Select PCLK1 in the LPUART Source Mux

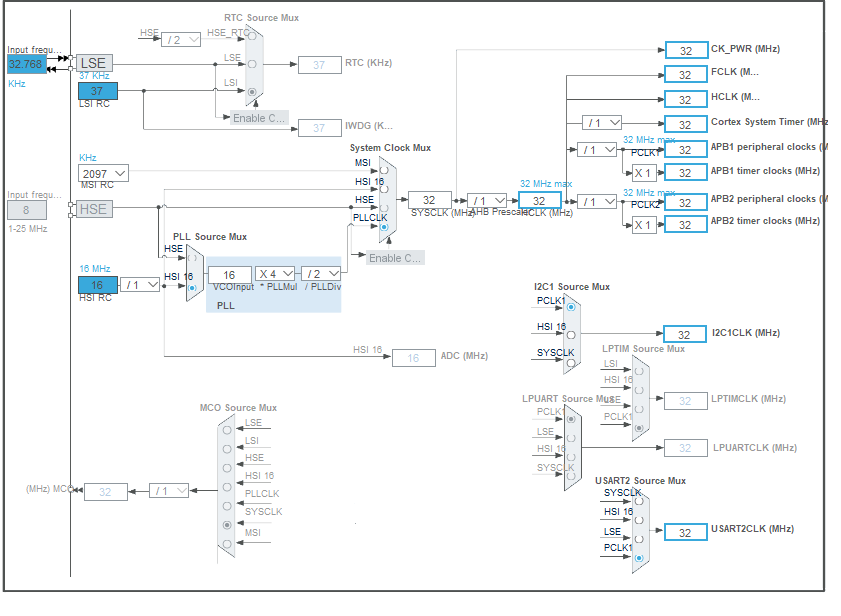tap(571, 421)
